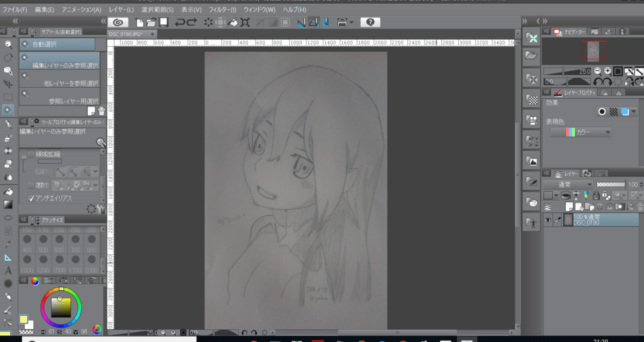Open the layer blending mode 通常 dropdown
This screenshot has width=644, height=342.
pyautogui.click(x=568, y=184)
